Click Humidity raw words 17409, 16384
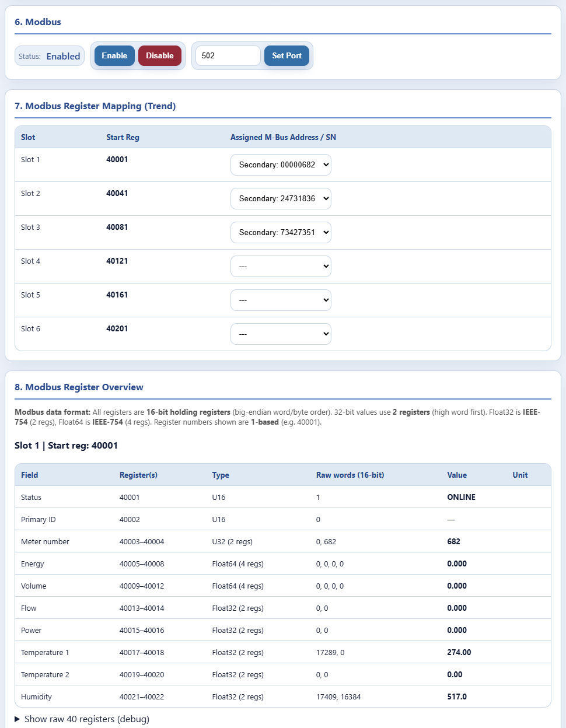 click(x=338, y=696)
